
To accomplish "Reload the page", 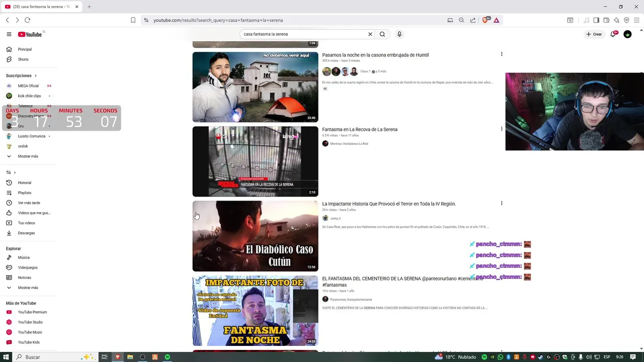I will pyautogui.click(x=28, y=20).
